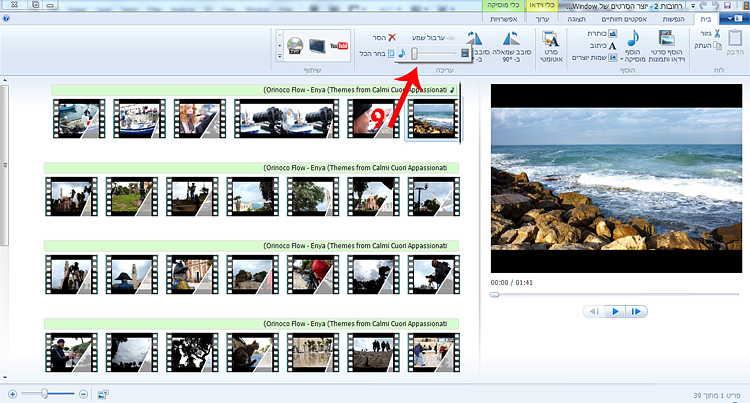The height and width of the screenshot is (403, 750).
Task: Click the zoom out minus icon
Action: (83, 394)
